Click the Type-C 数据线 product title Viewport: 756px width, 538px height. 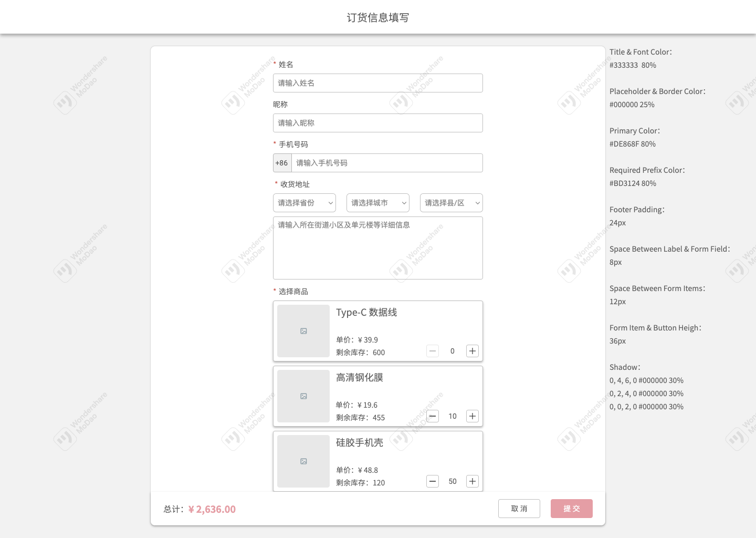366,313
